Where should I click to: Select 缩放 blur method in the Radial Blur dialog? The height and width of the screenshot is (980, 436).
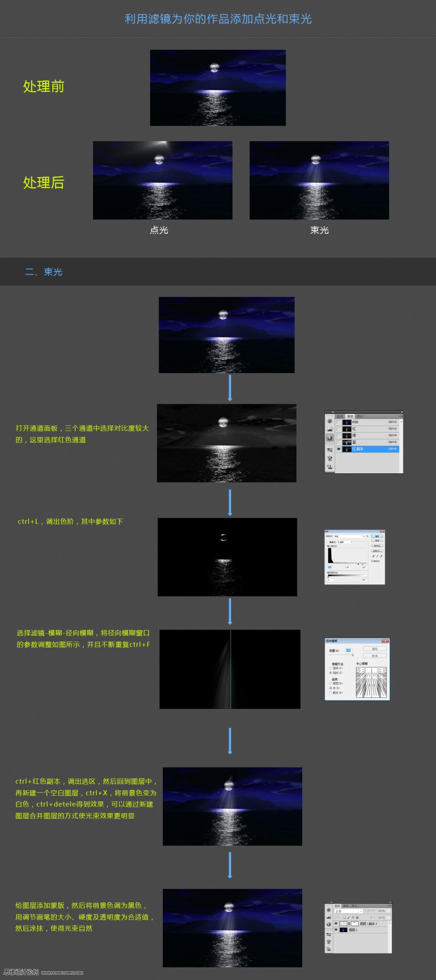(x=330, y=673)
